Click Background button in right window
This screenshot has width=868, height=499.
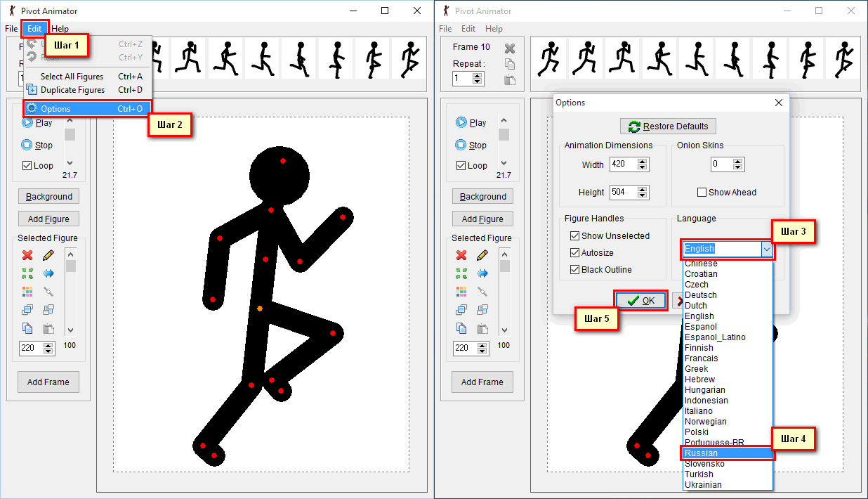pyautogui.click(x=483, y=197)
